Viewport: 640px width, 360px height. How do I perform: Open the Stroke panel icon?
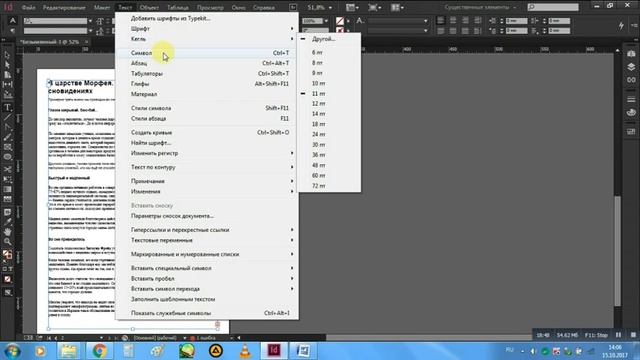coord(631,99)
